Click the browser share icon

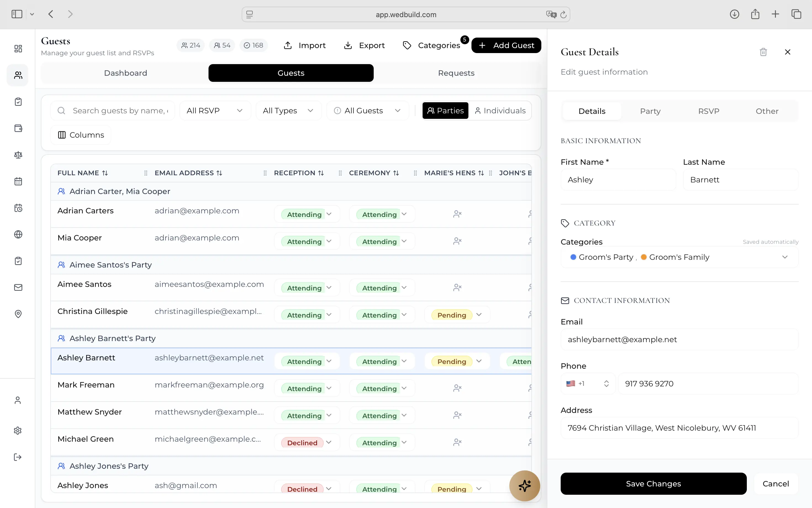(755, 14)
